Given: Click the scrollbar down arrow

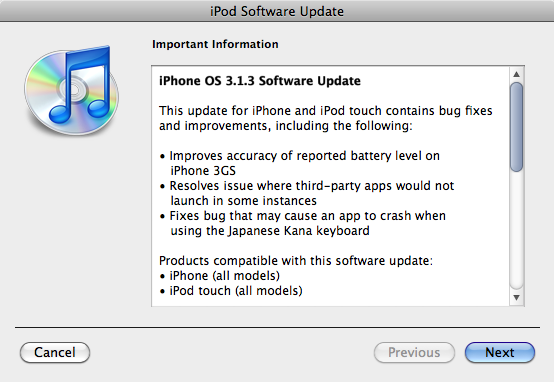Looking at the screenshot, I should pos(516,298).
